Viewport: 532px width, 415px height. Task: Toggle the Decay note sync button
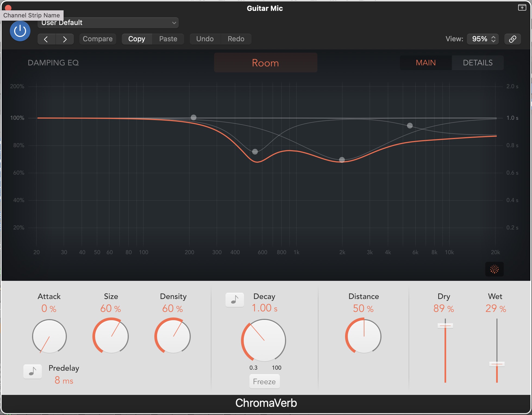(x=235, y=300)
